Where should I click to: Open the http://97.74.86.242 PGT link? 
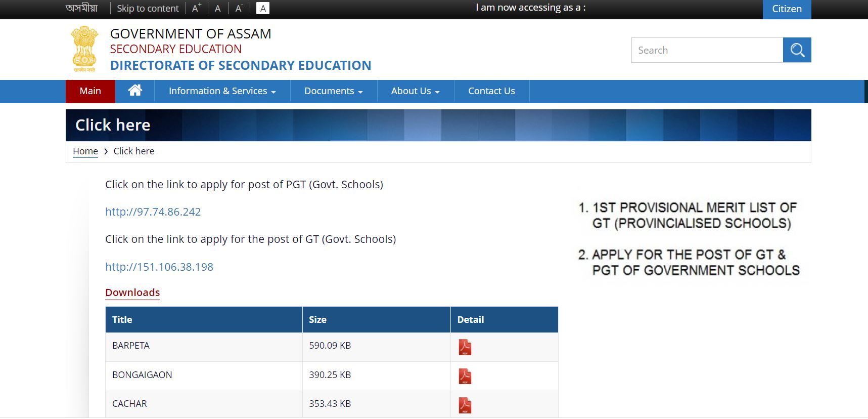[x=153, y=212]
